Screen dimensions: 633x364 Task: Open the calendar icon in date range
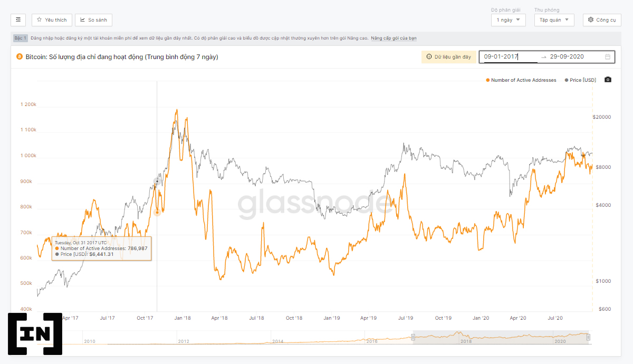click(608, 57)
